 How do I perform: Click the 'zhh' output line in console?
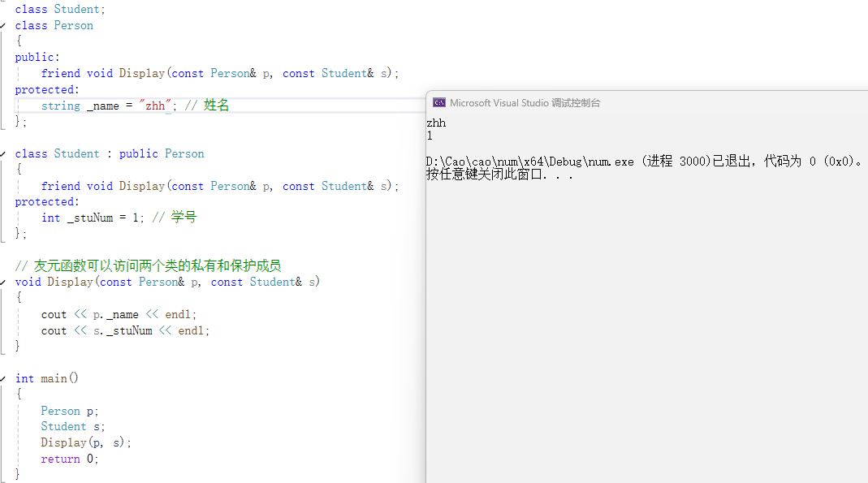coord(436,123)
